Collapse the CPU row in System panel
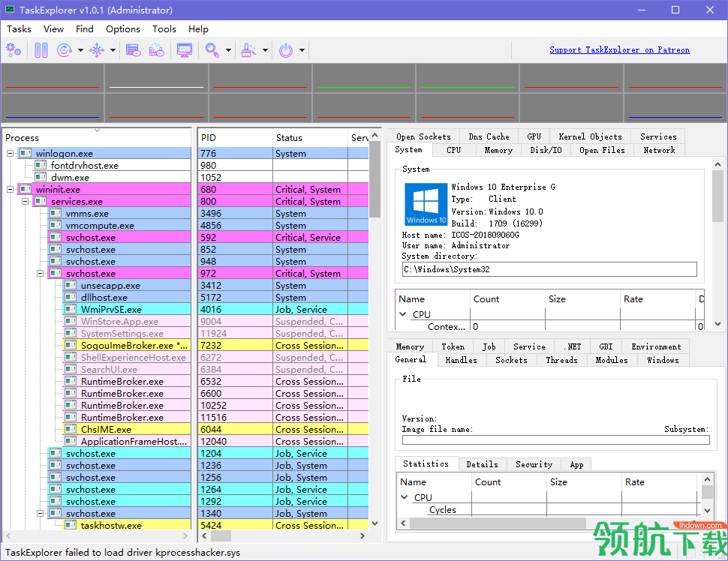The image size is (728, 561). [x=403, y=314]
